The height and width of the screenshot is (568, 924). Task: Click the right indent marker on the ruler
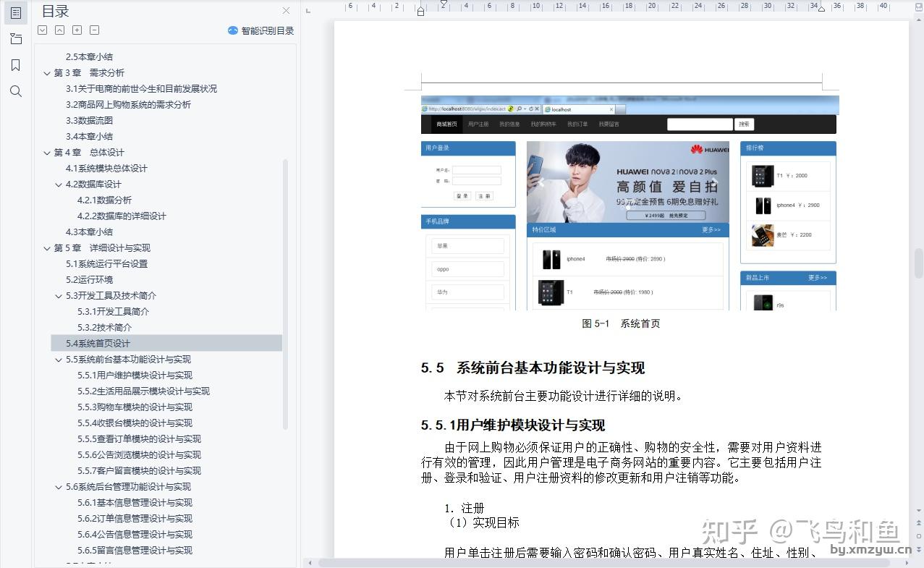pos(821,9)
